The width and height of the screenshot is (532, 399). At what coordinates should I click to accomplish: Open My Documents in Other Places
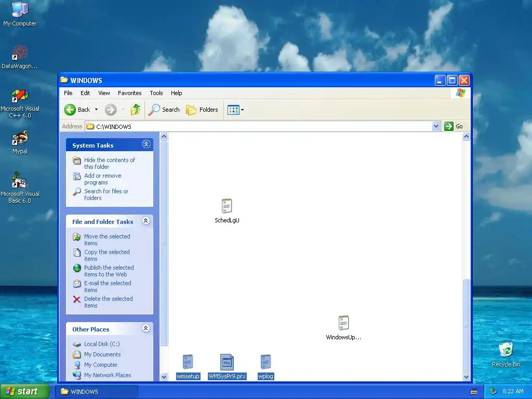pos(102,354)
